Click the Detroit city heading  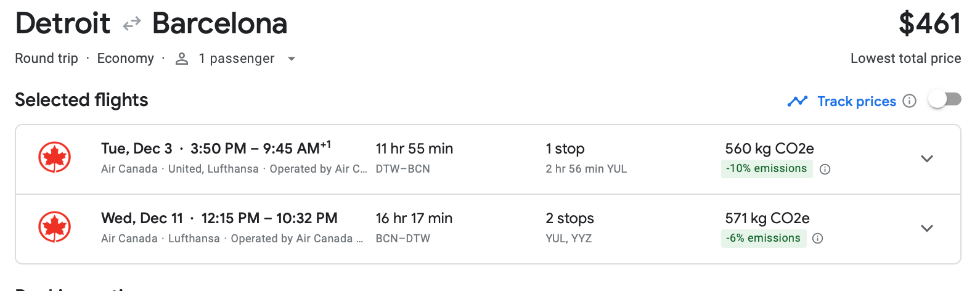click(x=63, y=24)
